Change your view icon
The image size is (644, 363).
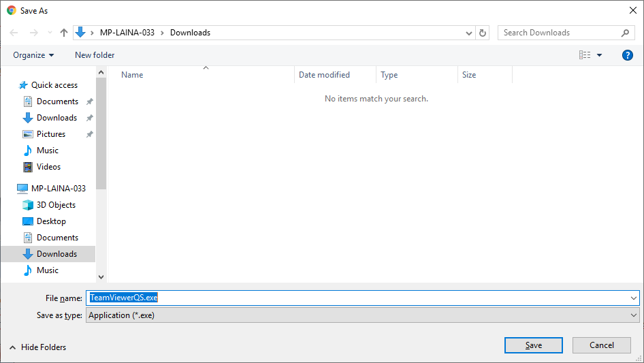(x=585, y=55)
